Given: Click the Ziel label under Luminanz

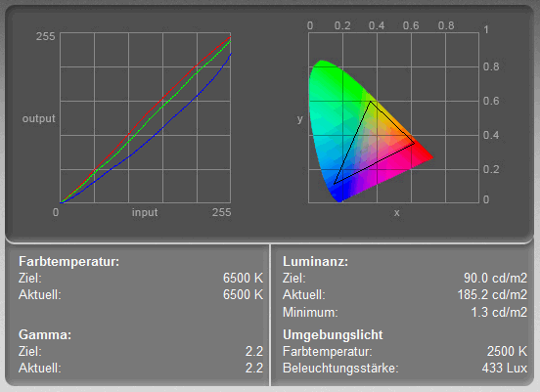Looking at the screenshot, I should 293,278.
